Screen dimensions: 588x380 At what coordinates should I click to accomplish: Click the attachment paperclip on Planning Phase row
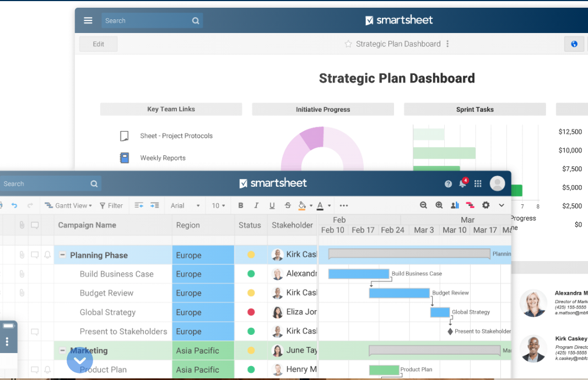(x=21, y=255)
